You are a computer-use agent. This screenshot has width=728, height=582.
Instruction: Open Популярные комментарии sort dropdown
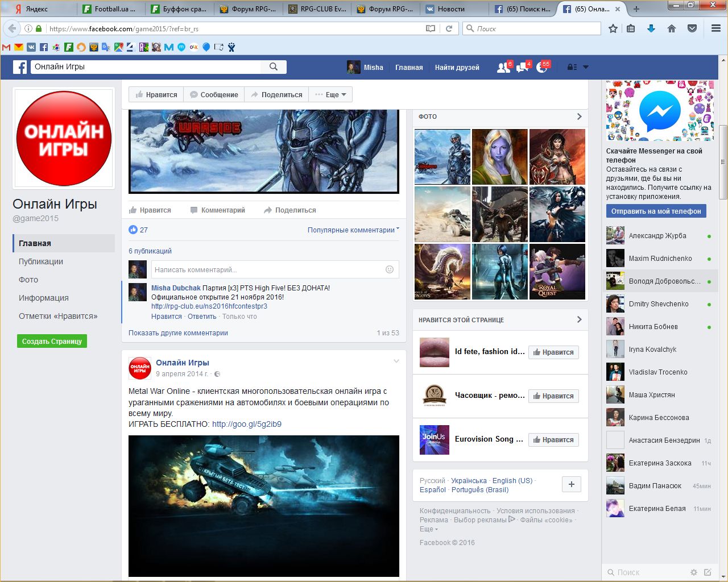coord(353,230)
